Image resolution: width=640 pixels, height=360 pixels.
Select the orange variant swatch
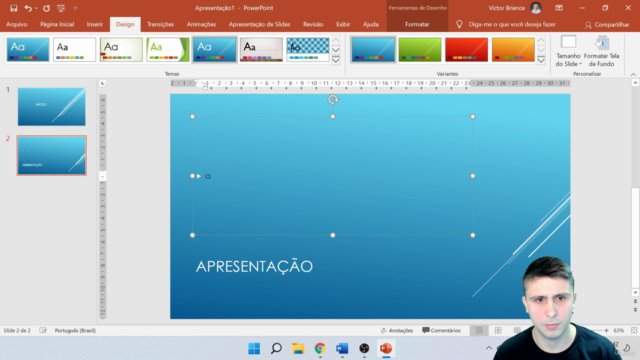[x=513, y=49]
